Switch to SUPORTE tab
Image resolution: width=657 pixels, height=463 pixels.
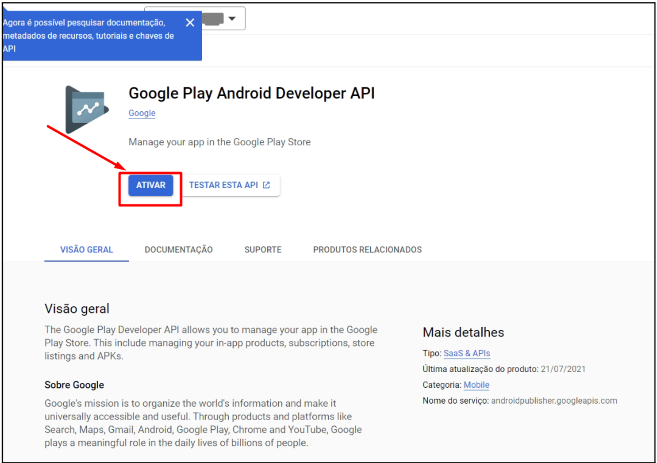[x=263, y=250]
